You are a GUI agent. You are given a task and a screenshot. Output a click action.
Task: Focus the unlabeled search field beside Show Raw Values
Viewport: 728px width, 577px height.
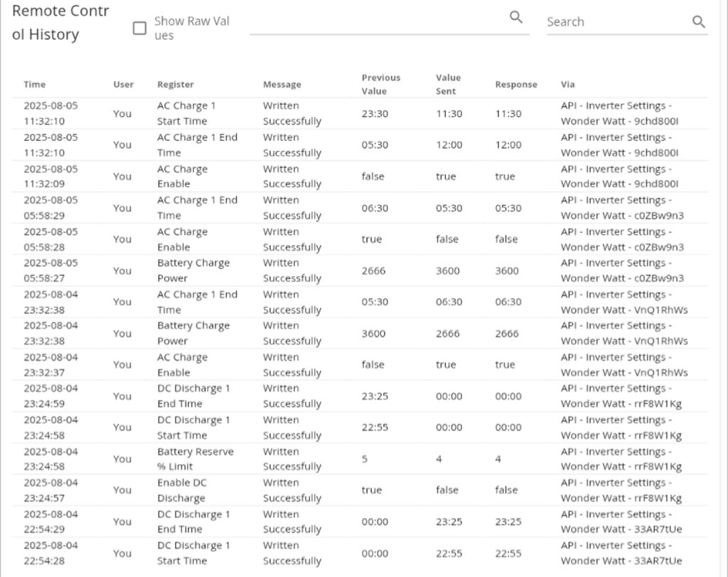377,21
